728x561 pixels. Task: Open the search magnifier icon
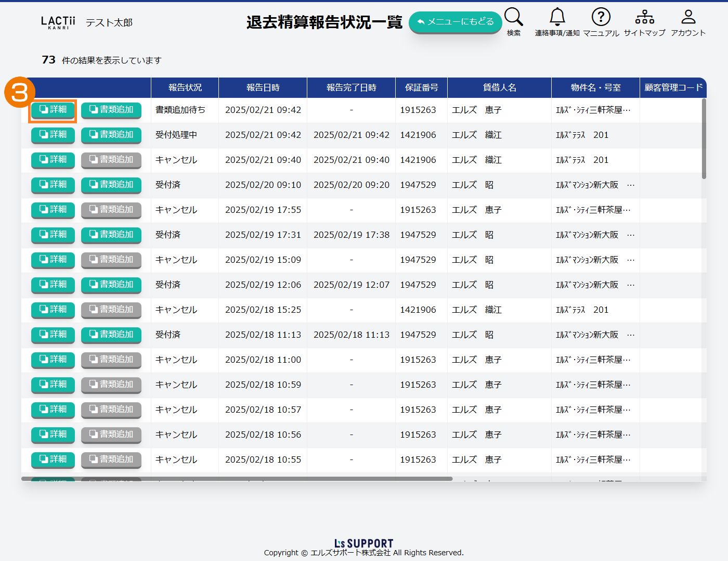[513, 17]
